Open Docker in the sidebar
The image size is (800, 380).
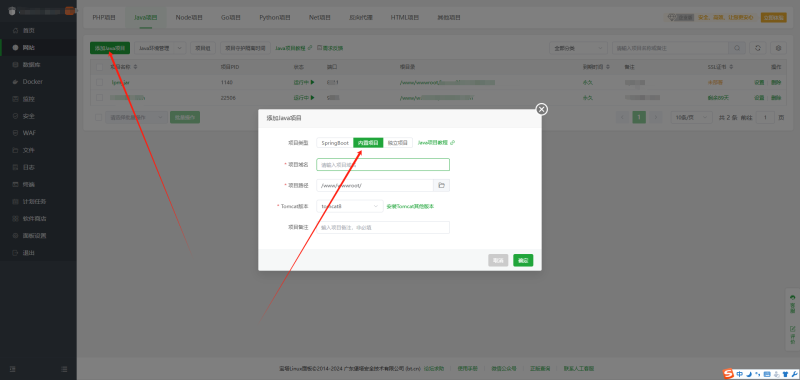point(32,82)
